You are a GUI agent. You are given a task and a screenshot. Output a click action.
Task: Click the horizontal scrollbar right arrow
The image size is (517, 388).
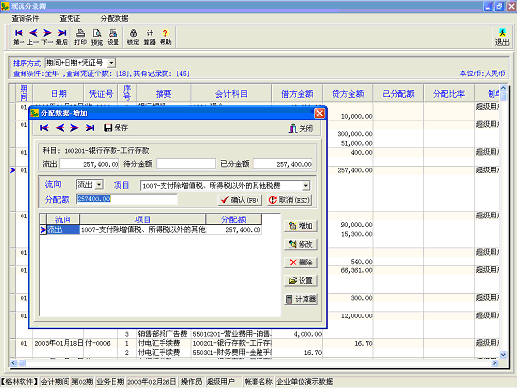coord(495,363)
